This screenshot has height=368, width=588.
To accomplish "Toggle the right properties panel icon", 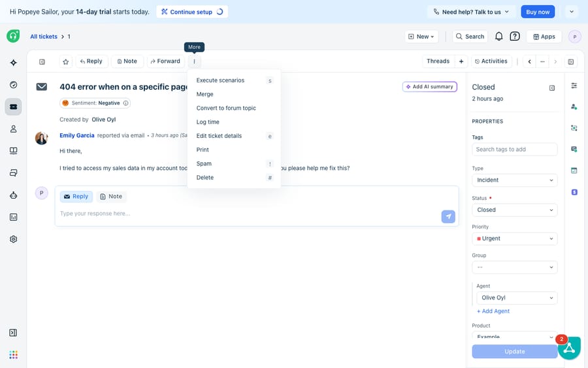I will (571, 61).
